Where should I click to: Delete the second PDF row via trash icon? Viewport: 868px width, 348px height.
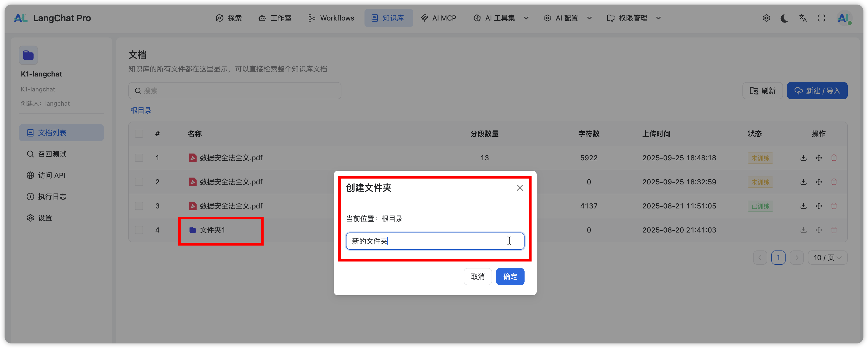click(834, 182)
